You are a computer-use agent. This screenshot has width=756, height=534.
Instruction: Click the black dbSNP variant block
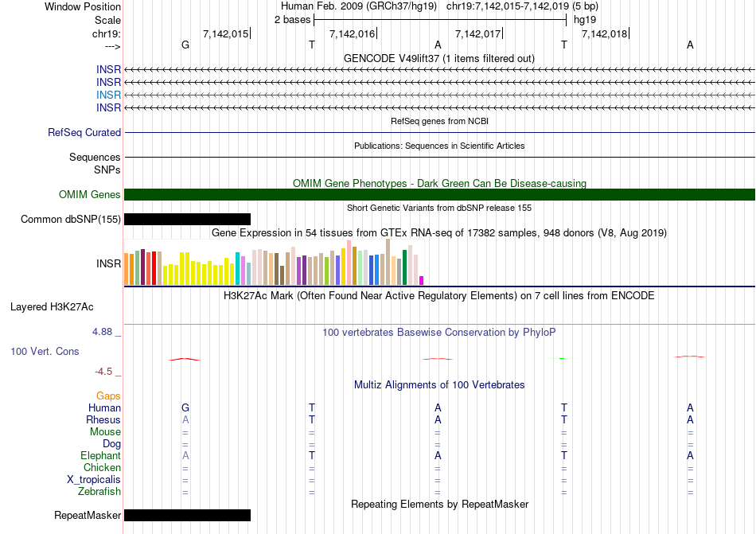click(187, 220)
